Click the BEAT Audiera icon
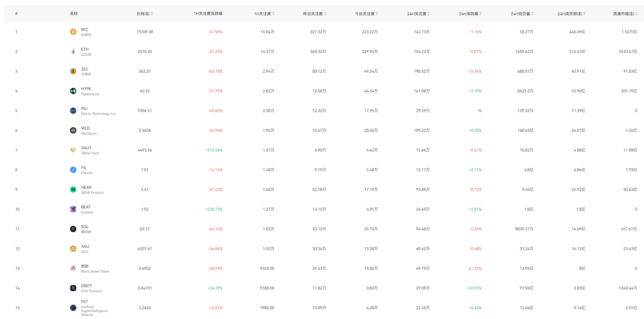 73,209
